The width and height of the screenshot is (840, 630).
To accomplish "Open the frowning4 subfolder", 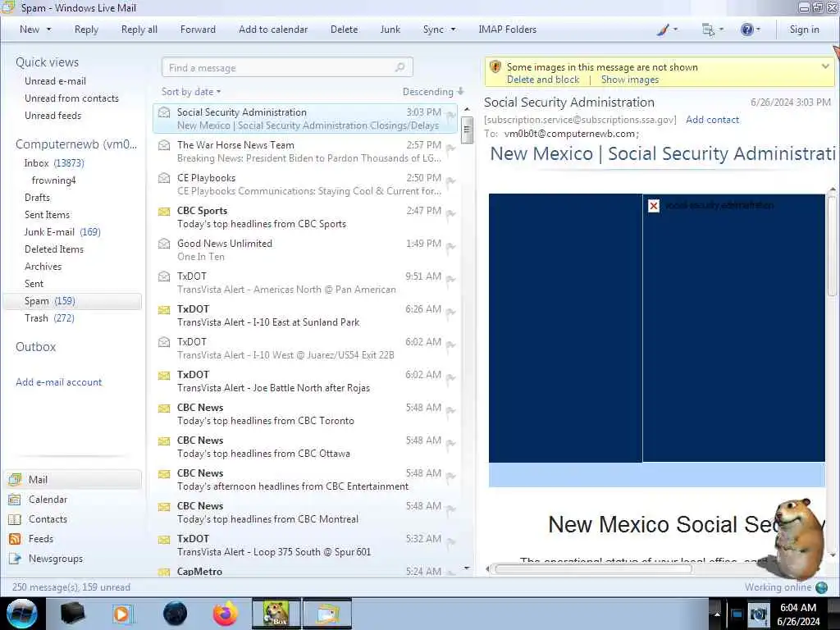I will 53,180.
